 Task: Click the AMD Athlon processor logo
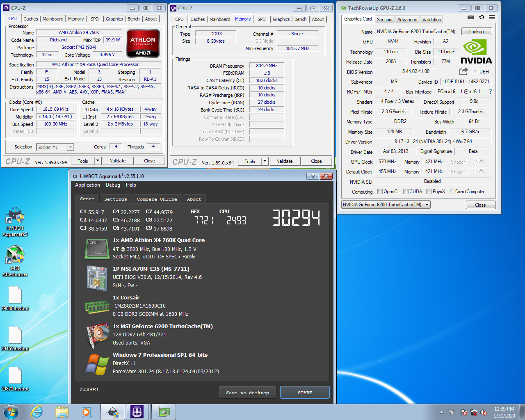(x=143, y=43)
